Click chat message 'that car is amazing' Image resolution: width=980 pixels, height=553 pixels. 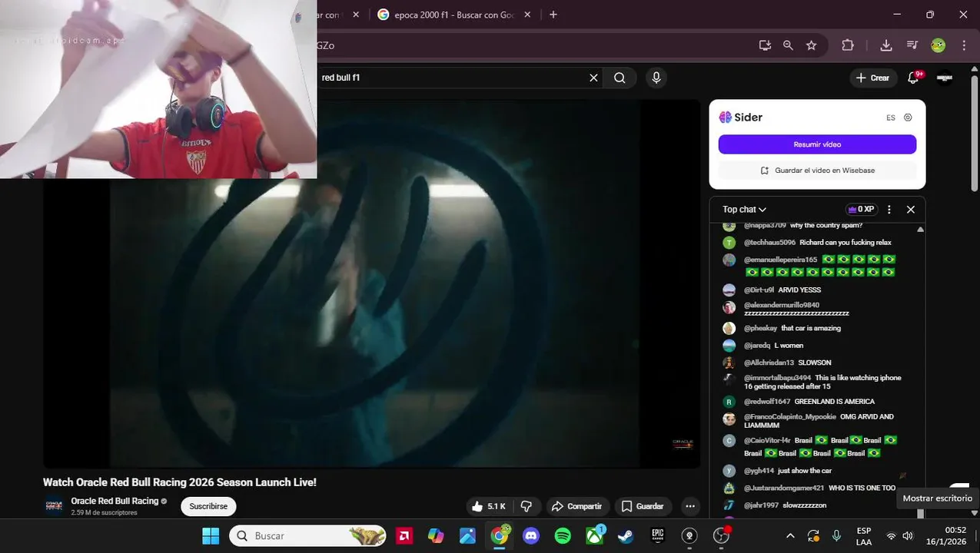tap(810, 329)
